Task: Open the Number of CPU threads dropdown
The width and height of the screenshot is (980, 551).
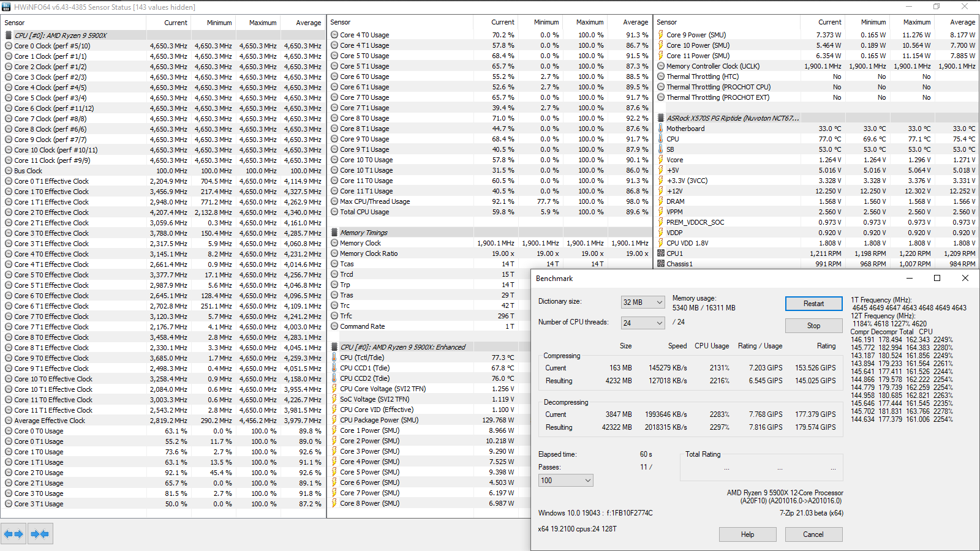Action: point(643,323)
